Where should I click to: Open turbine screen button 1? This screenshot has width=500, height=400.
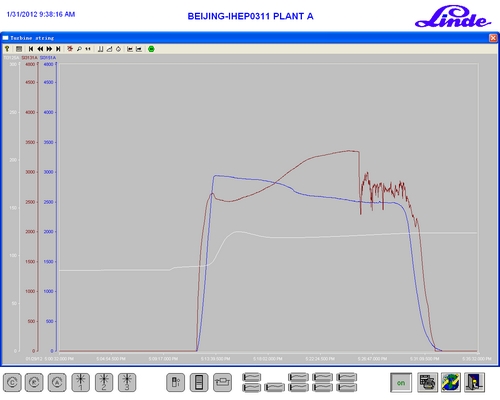coord(80,382)
